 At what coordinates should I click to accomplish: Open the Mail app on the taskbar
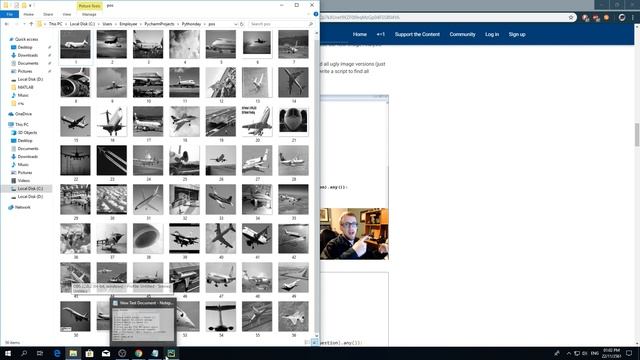coord(106,353)
